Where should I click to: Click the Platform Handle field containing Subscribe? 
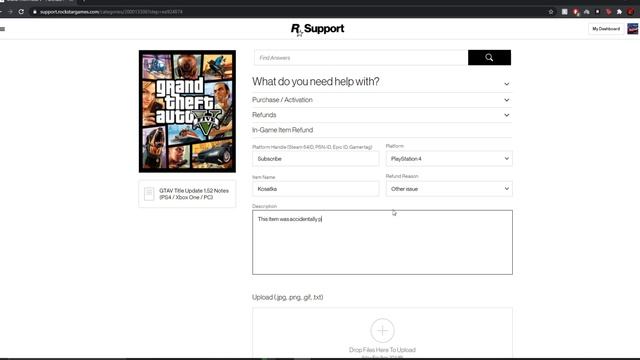pyautogui.click(x=316, y=159)
